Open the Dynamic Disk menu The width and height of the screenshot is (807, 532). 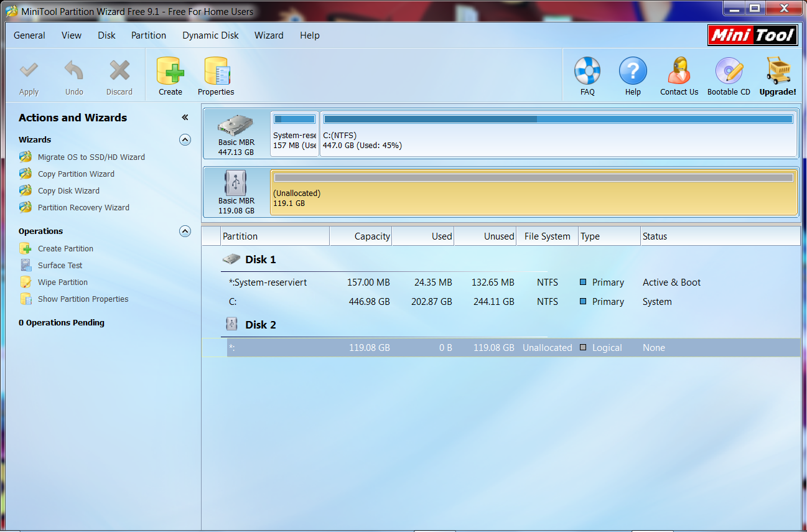(x=210, y=35)
